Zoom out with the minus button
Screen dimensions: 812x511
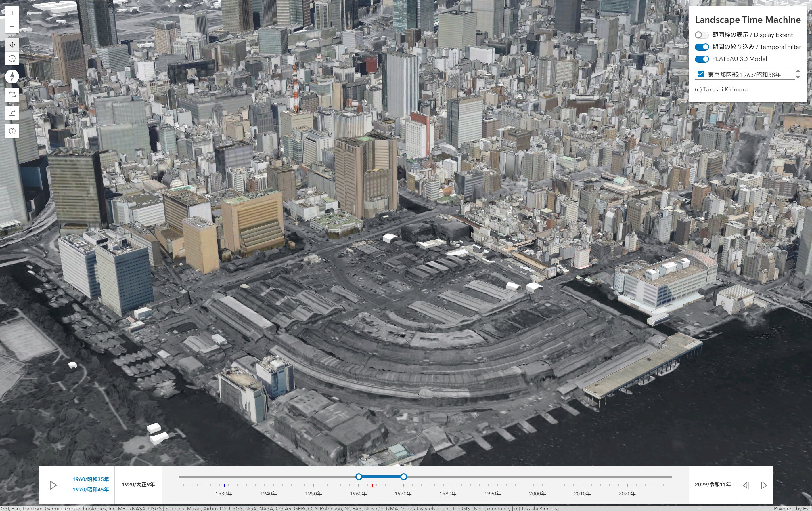coord(12,27)
